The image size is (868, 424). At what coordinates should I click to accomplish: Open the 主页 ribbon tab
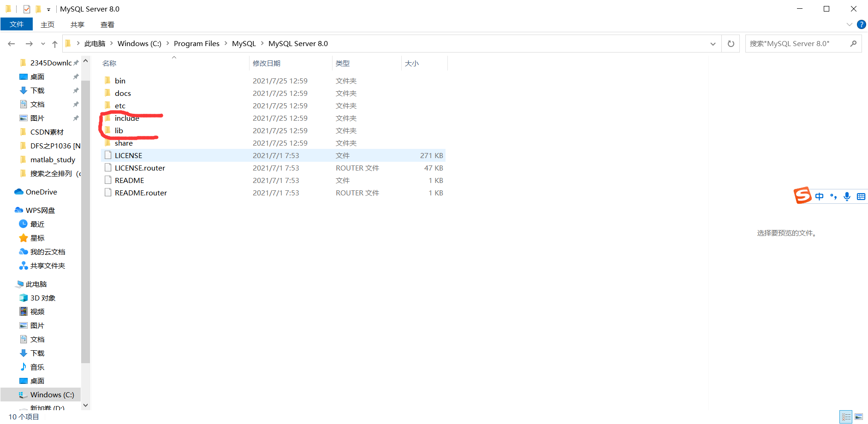[x=48, y=24]
